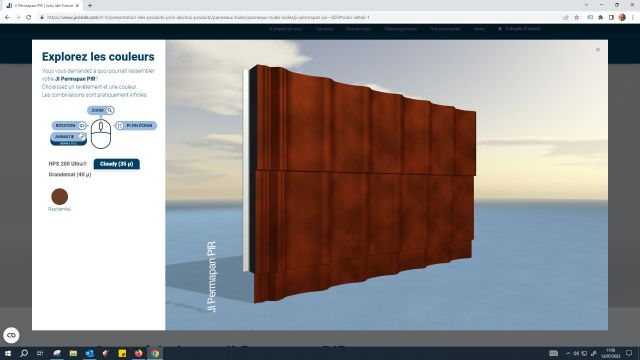This screenshot has width=640, height=360.
Task: Click the chat bubble icon at the page's lower-left corner
Action: coord(11,335)
